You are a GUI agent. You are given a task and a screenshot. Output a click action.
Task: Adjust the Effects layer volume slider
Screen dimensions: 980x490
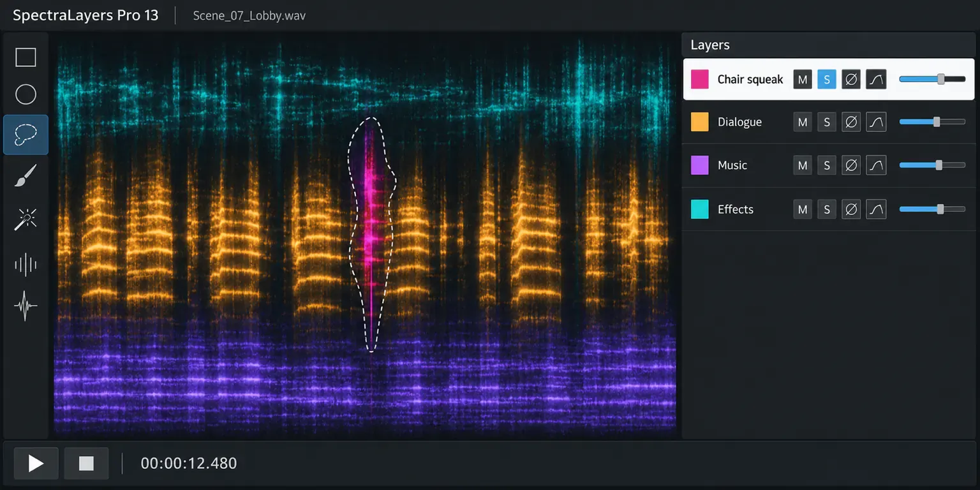click(932, 209)
